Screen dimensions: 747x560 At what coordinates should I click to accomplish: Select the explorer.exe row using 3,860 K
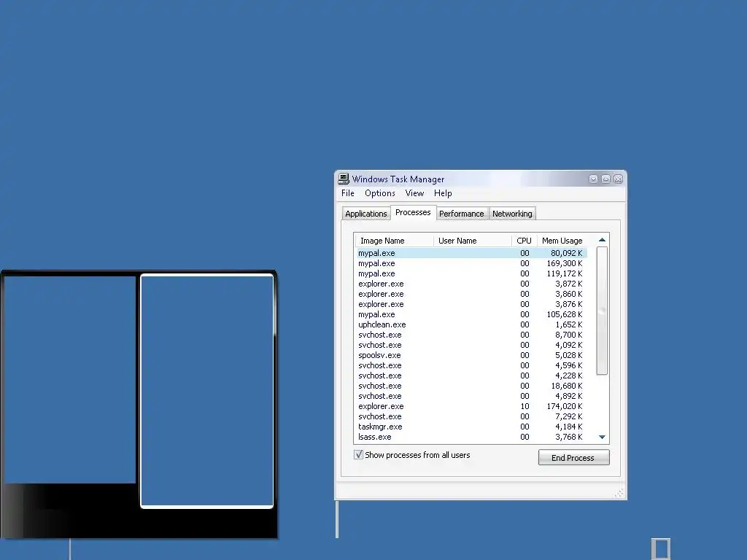(472, 294)
